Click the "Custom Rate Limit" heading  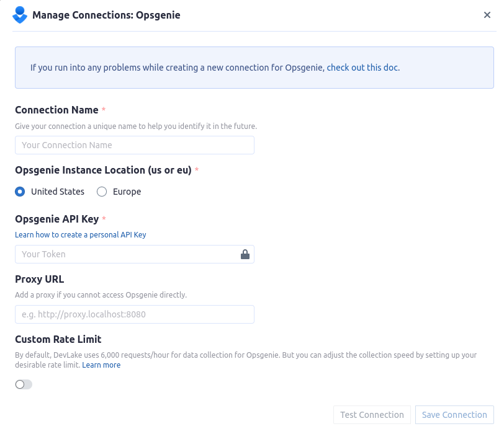pyautogui.click(x=58, y=339)
